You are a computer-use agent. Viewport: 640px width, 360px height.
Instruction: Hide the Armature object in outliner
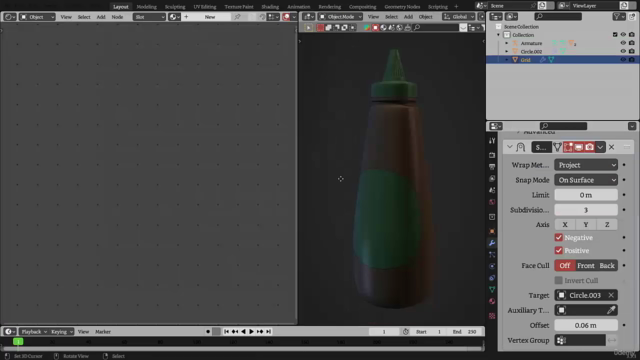tap(623, 43)
